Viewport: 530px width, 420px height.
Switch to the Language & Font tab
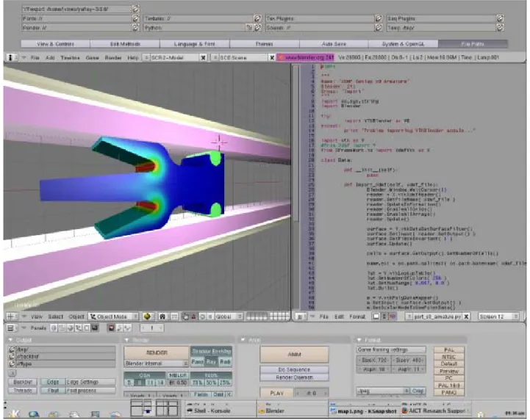(195, 44)
